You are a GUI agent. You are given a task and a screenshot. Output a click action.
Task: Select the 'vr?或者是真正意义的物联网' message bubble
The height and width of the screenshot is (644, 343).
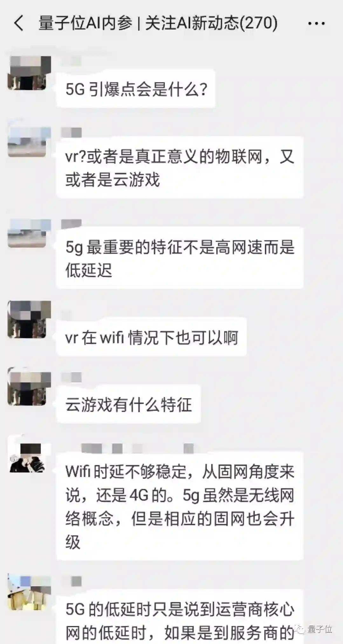pyautogui.click(x=180, y=168)
